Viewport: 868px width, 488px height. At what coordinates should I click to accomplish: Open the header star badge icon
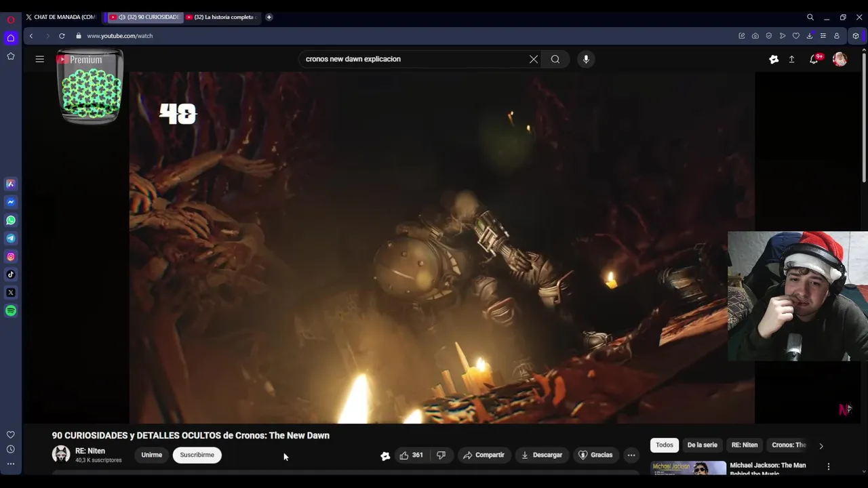(774, 60)
